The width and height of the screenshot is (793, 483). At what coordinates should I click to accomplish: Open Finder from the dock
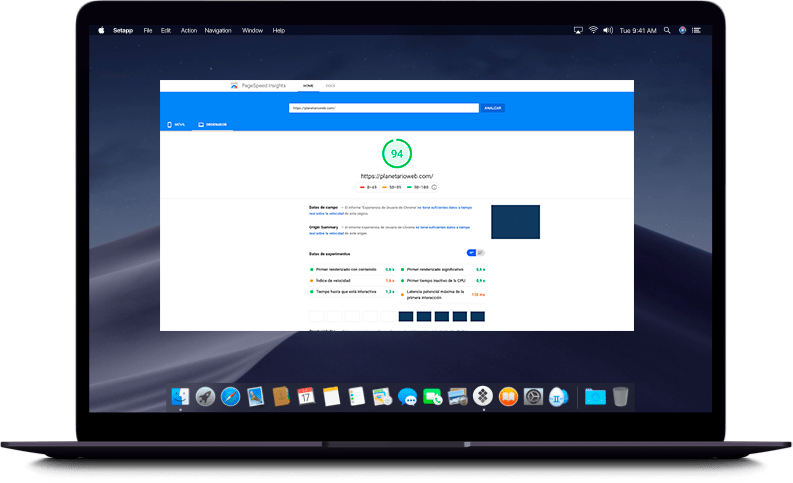(x=181, y=396)
